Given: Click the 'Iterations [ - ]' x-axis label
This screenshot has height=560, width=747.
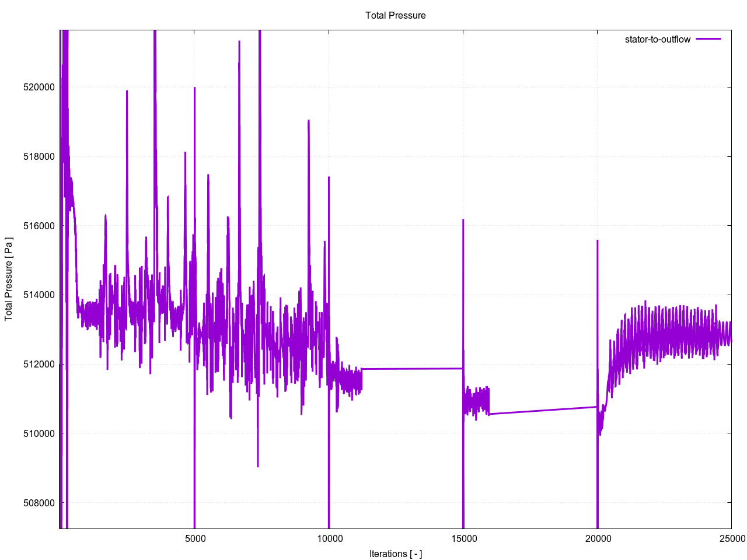Looking at the screenshot, I should coord(395,554).
